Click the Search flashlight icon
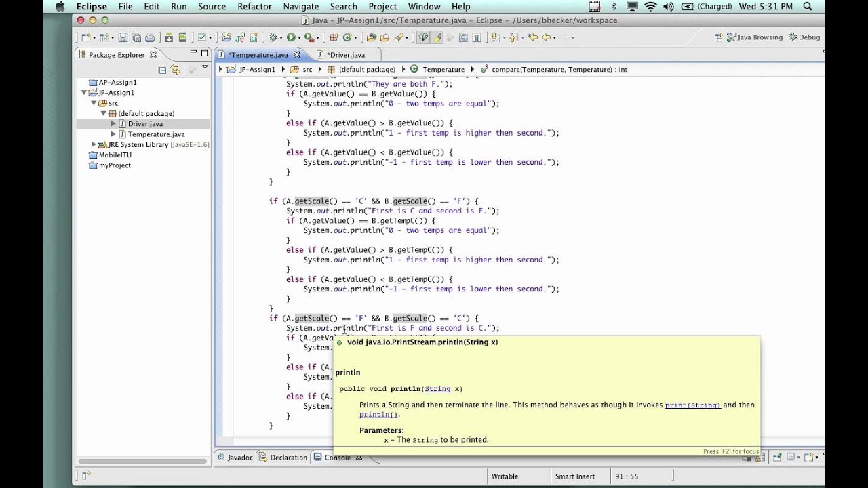The width and height of the screenshot is (868, 488). (399, 37)
